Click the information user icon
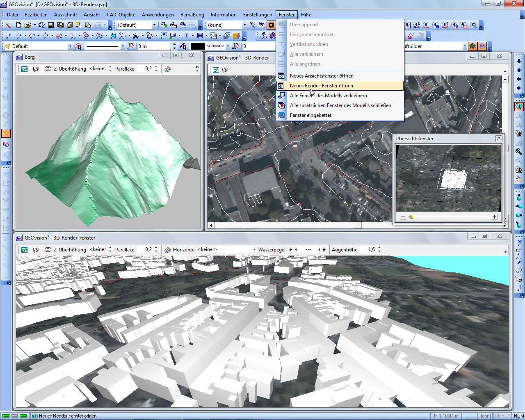This screenshot has width=525, height=420. (x=473, y=25)
